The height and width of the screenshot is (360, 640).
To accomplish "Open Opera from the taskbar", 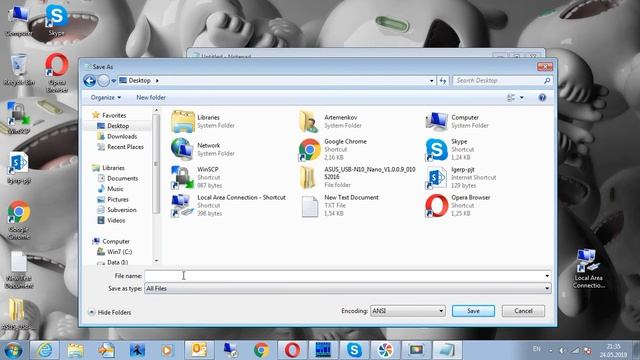I will (x=292, y=350).
